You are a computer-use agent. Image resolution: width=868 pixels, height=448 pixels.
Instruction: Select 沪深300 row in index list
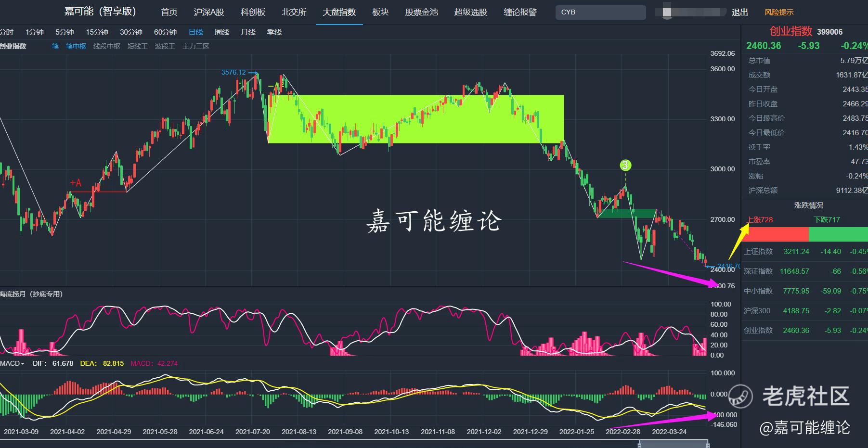point(804,311)
